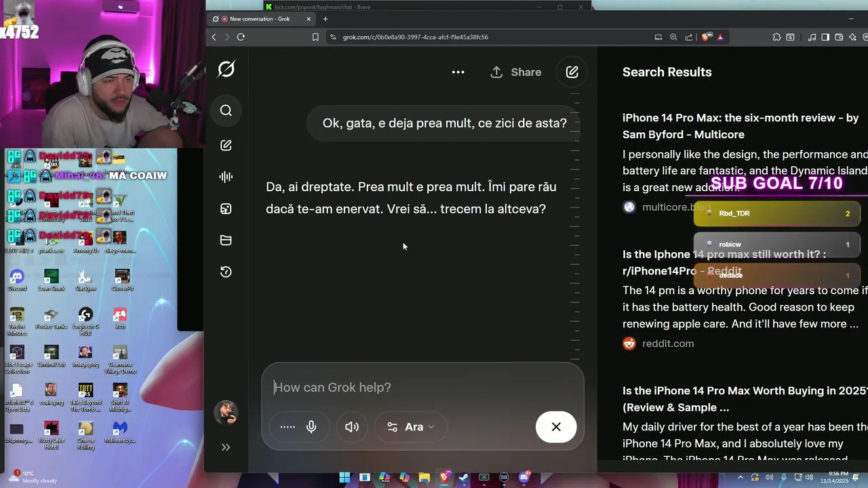The width and height of the screenshot is (868, 488).
Task: Click the Search Results heading
Action: 667,72
